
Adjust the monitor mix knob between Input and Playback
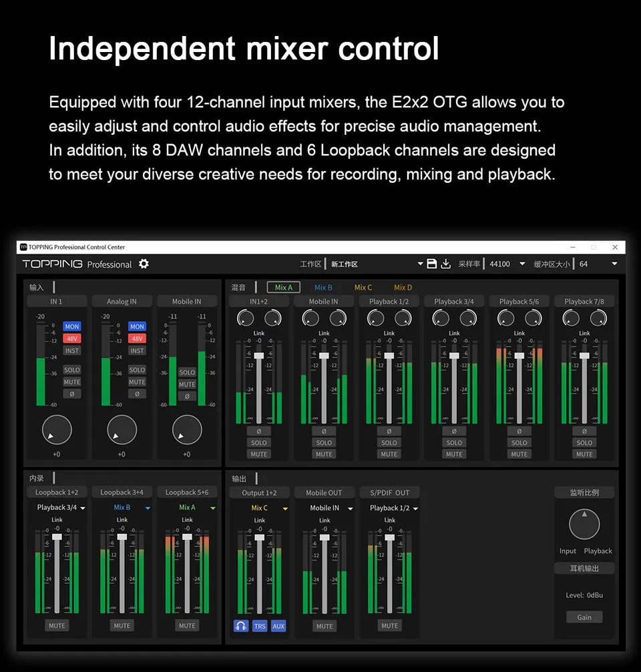coord(584,525)
